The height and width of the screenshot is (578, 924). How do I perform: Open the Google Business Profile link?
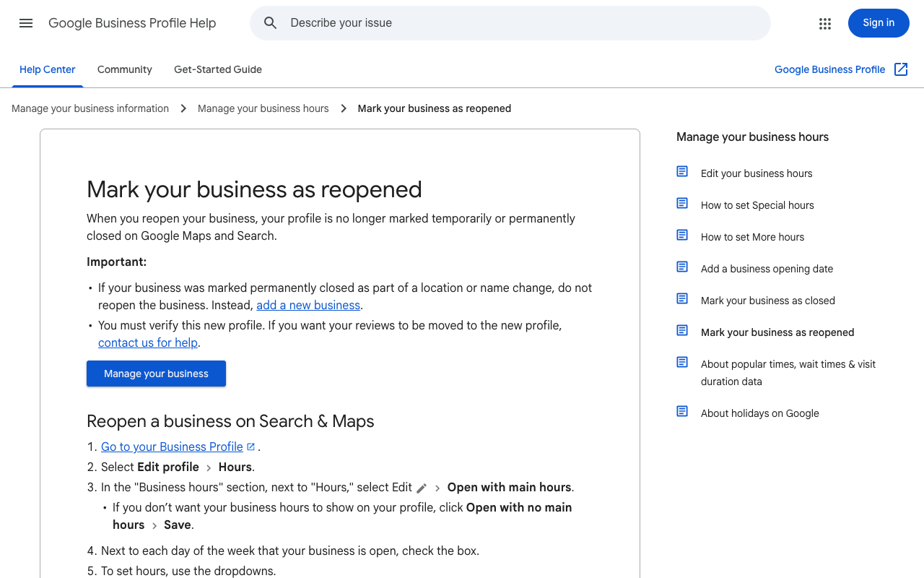[x=829, y=69]
